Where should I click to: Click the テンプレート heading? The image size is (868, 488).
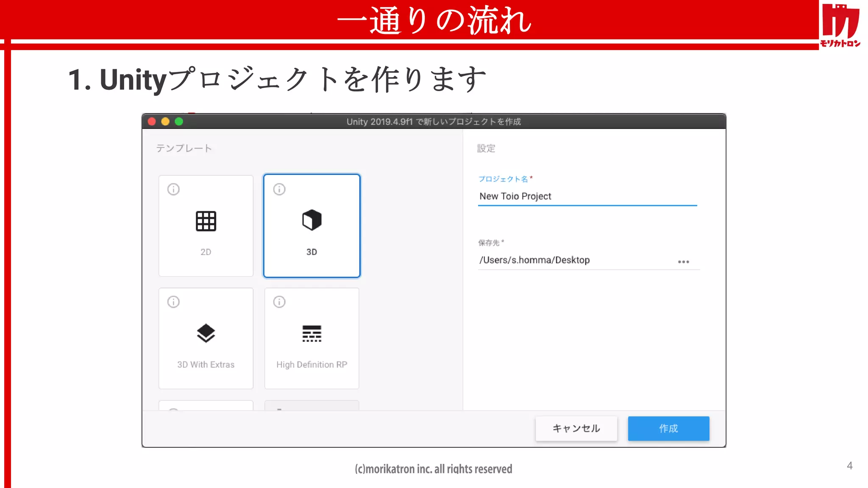[x=184, y=148]
